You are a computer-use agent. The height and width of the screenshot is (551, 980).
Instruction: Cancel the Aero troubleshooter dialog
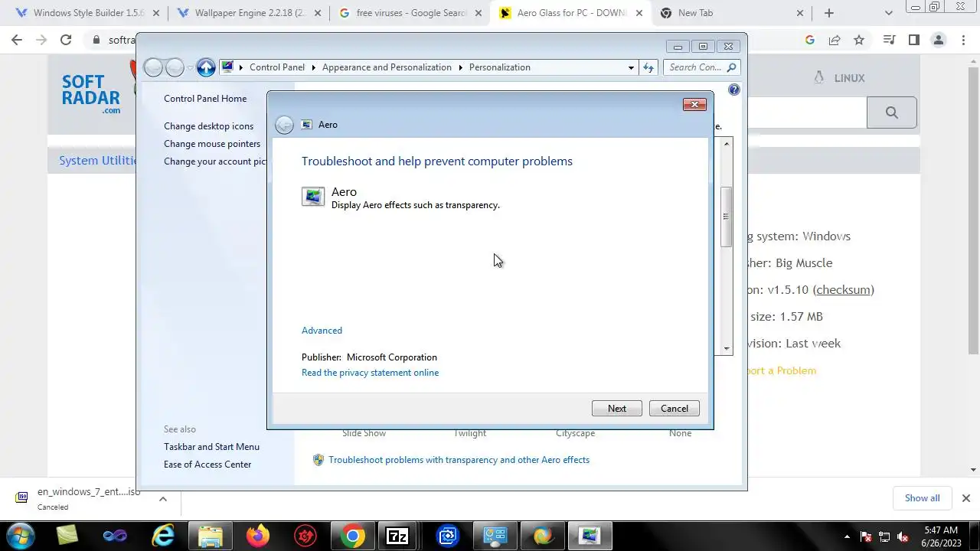pos(675,409)
